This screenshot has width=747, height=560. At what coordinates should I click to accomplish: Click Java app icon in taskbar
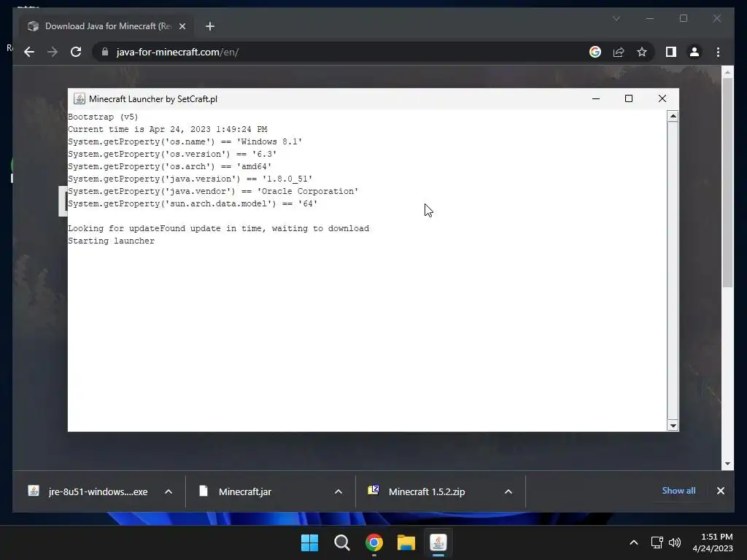438,542
